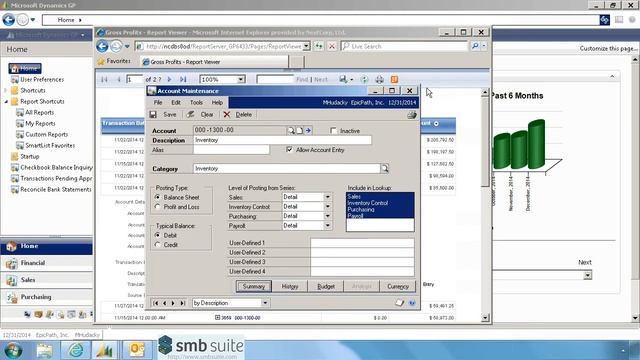640x360 pixels.
Task: Click the Print icon in Report Viewer toolbar
Action: click(380, 79)
